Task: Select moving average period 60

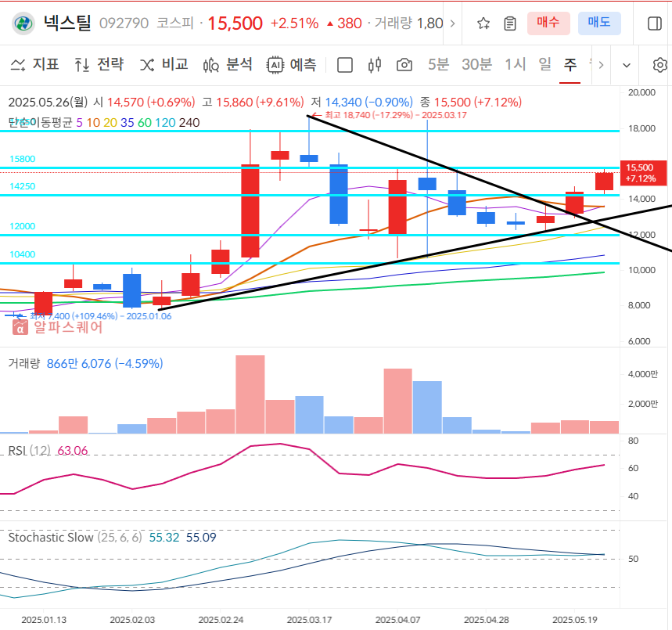Action: [145, 123]
